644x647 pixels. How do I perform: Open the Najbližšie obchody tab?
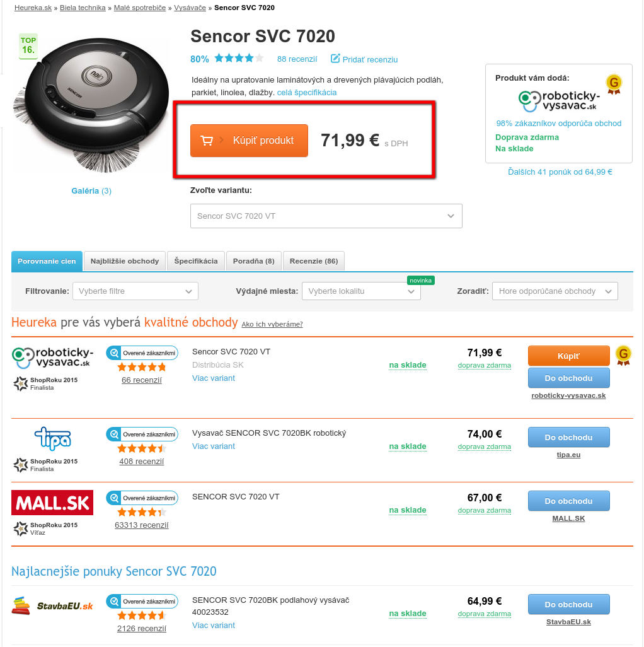pyautogui.click(x=125, y=261)
